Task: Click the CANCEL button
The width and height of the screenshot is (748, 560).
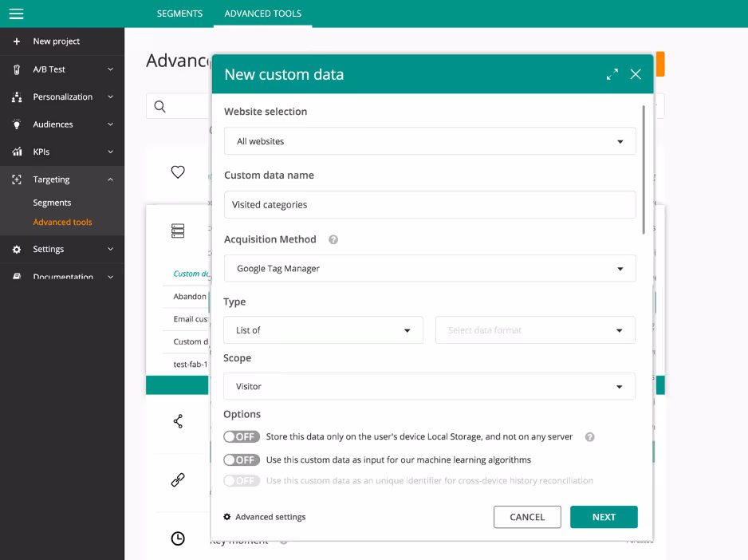Action: coord(527,517)
